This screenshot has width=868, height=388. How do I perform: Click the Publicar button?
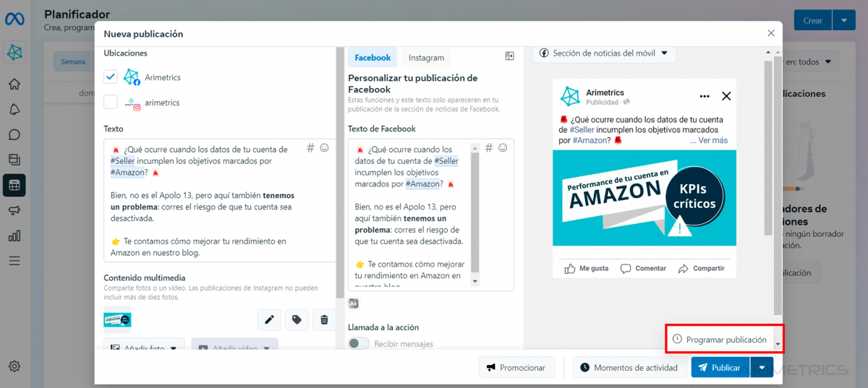pos(720,368)
